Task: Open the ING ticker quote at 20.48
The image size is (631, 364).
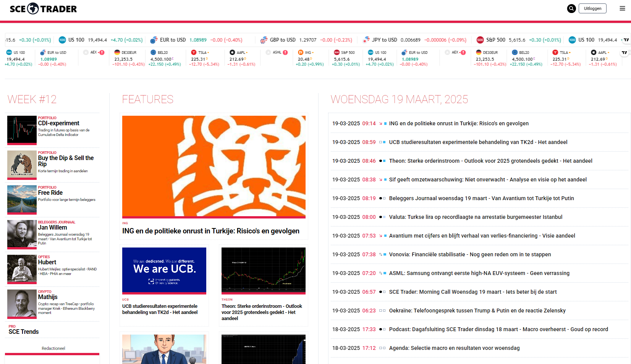Action: click(x=310, y=58)
